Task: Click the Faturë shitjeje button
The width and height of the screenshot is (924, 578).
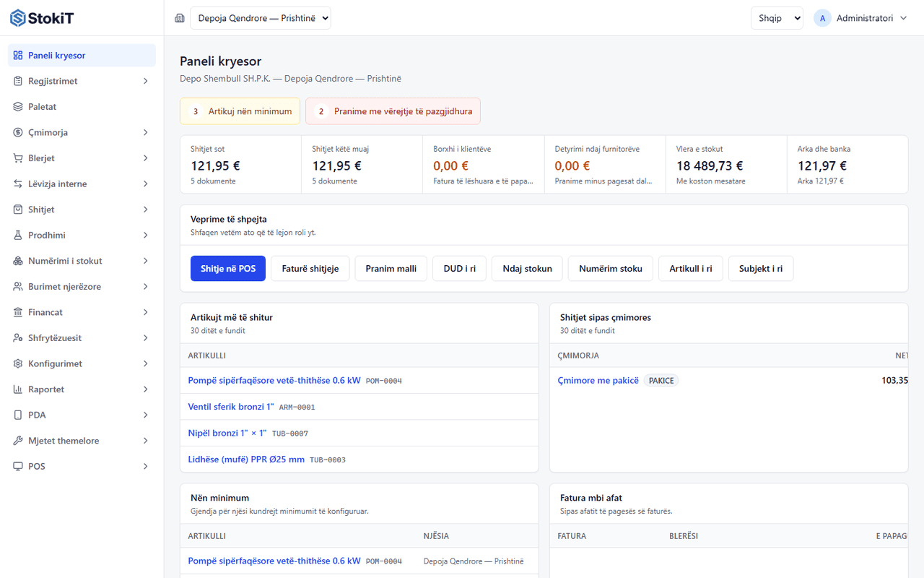Action: point(310,268)
